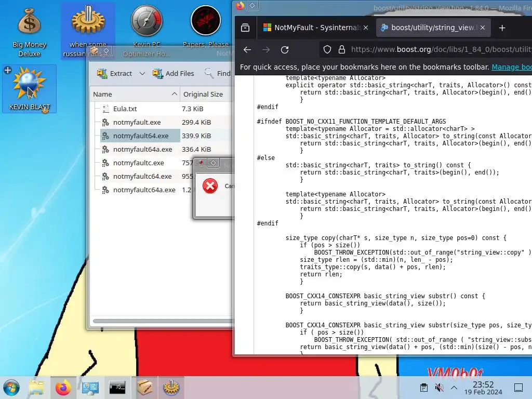Switch to NotMyFault - Sysinternals tab
Image resolution: width=532 pixels, height=399 pixels.
(x=312, y=28)
